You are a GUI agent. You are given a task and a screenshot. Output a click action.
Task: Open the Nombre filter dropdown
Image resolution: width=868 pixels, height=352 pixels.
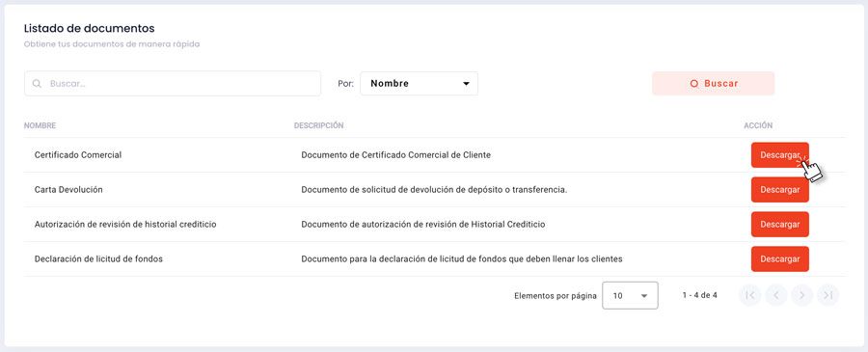pyautogui.click(x=420, y=84)
